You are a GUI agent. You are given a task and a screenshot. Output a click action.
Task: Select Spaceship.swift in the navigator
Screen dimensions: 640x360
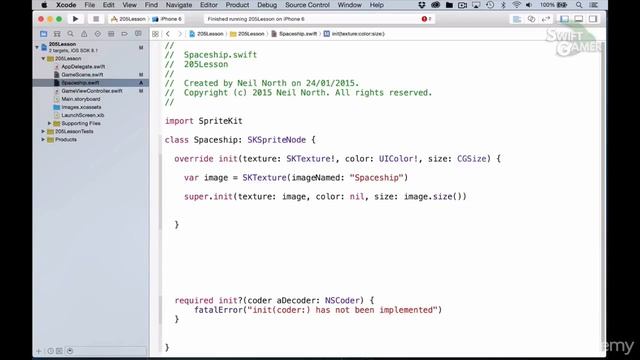91,83
